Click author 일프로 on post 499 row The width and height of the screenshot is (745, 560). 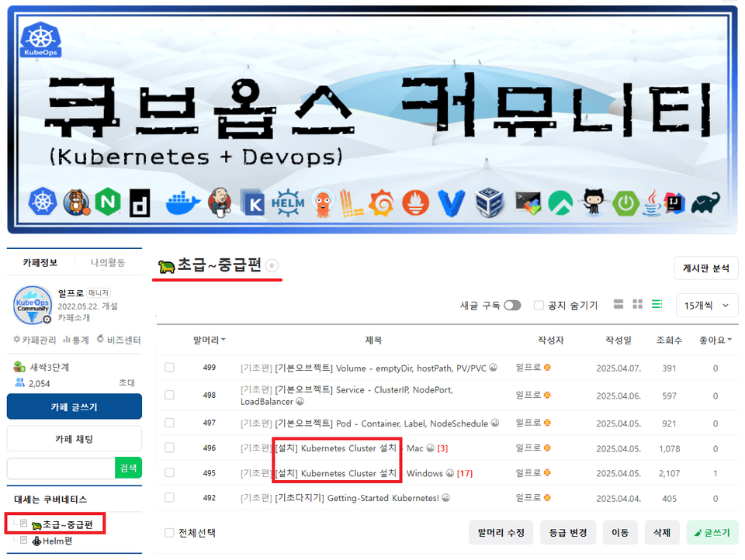pyautogui.click(x=528, y=367)
